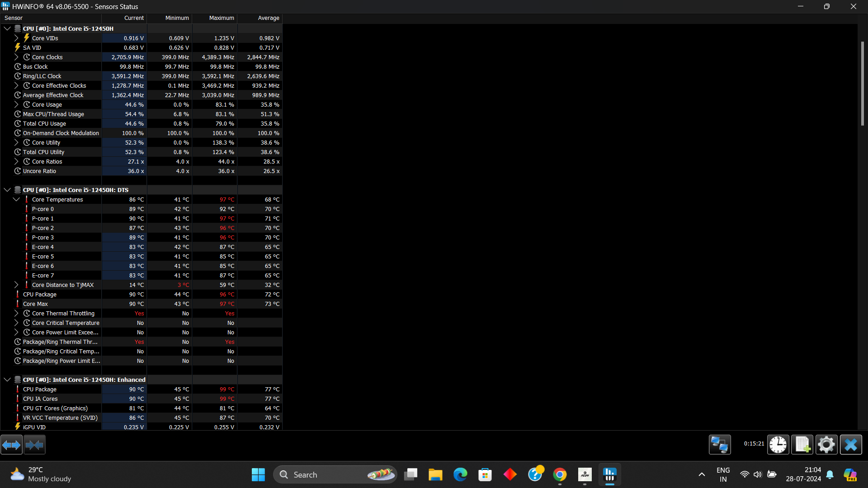
Task: Expand the Core Clocks row
Action: pyautogui.click(x=16, y=57)
